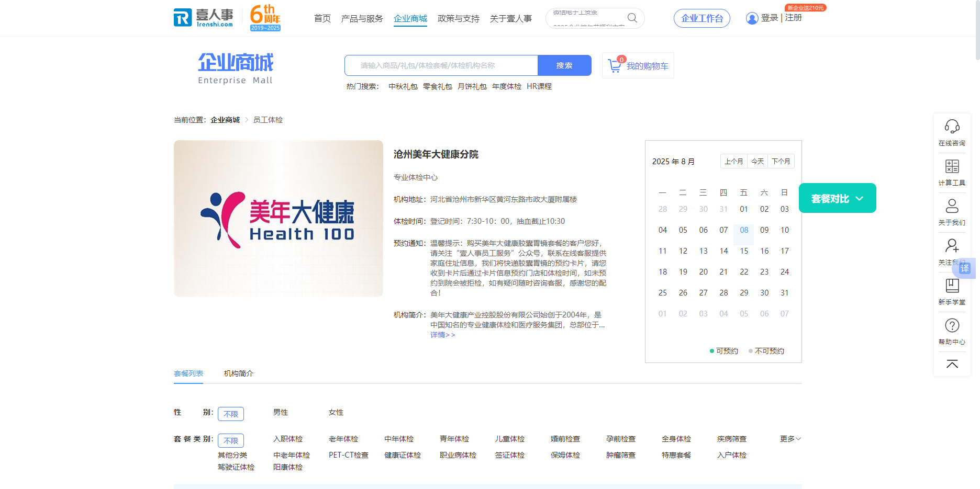Click the blue 译 translate badge
This screenshot has height=489, width=980.
click(x=965, y=268)
